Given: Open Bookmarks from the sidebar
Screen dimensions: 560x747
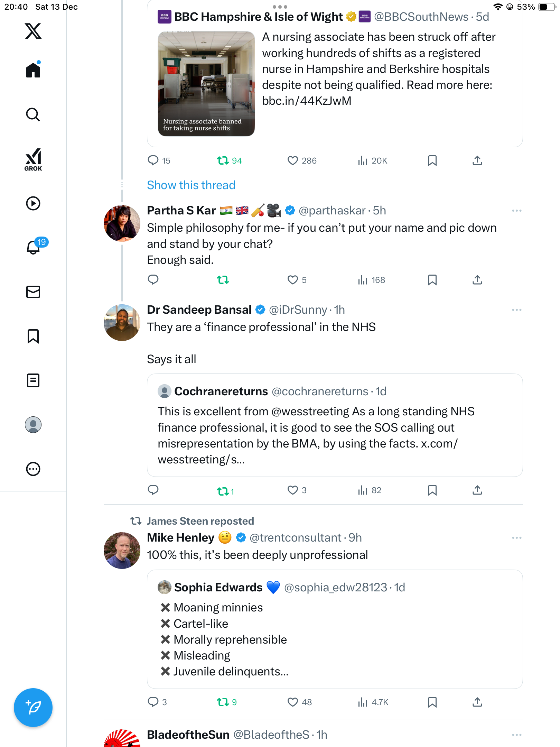Looking at the screenshot, I should pos(33,336).
